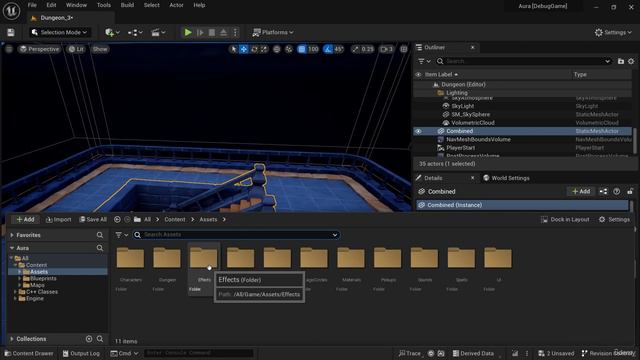Choose the rotate tool in viewport

pyautogui.click(x=254, y=49)
